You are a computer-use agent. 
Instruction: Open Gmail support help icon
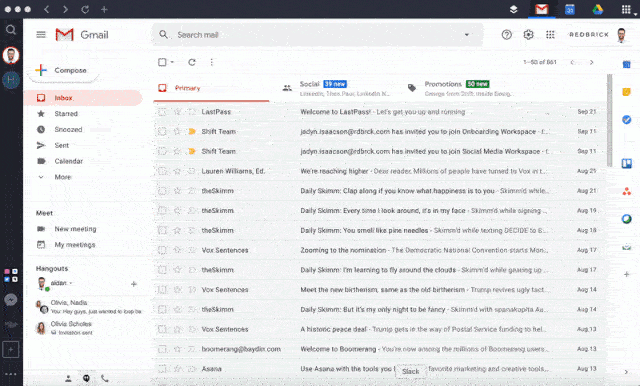pyautogui.click(x=507, y=35)
